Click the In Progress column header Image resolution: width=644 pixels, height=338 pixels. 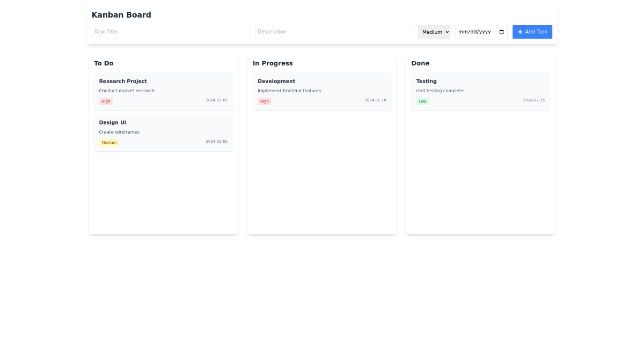click(273, 63)
